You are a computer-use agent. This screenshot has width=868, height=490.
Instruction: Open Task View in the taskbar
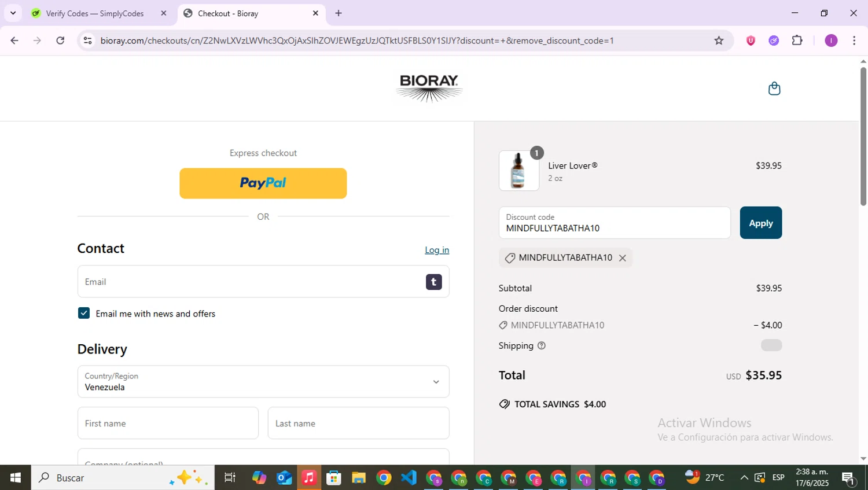point(230,478)
